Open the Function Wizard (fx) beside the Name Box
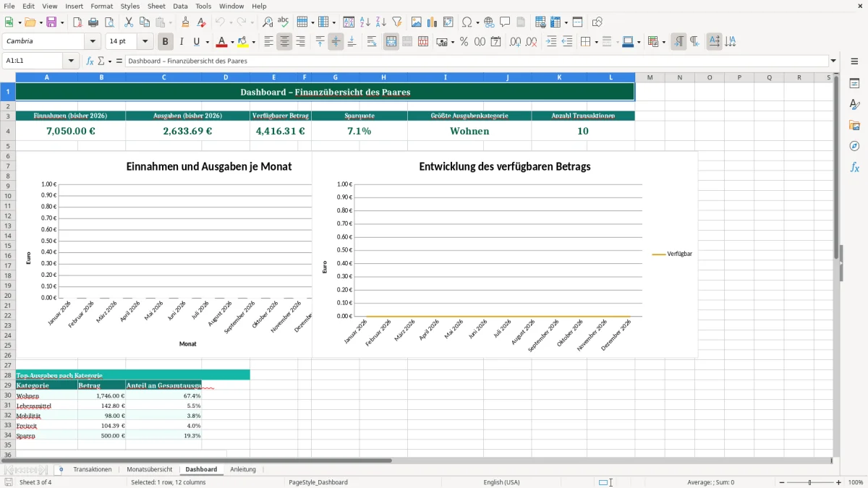Image resolution: width=868 pixels, height=488 pixels. pos(90,61)
